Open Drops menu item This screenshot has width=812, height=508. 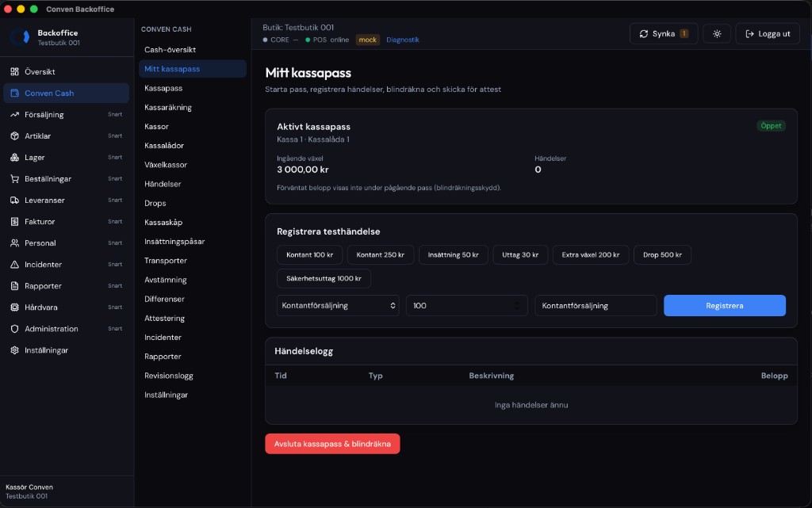coord(192,203)
